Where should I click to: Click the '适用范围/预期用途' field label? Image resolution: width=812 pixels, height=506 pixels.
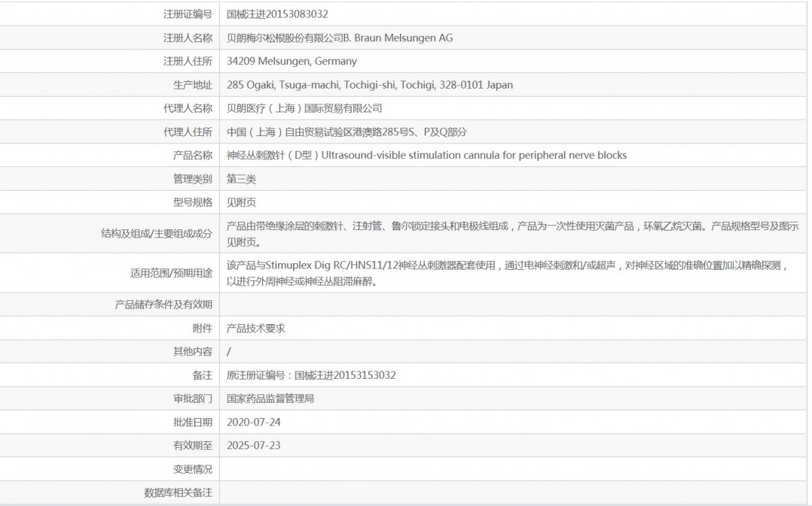click(x=171, y=273)
